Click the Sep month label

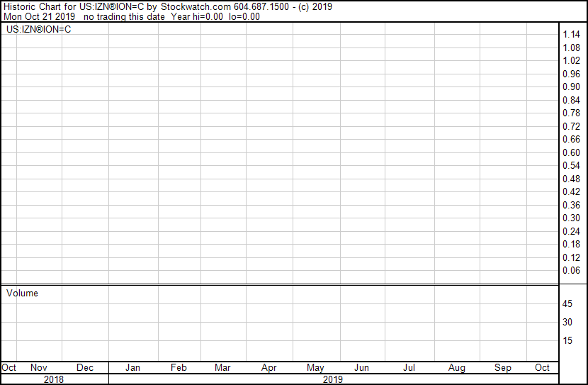(x=502, y=367)
